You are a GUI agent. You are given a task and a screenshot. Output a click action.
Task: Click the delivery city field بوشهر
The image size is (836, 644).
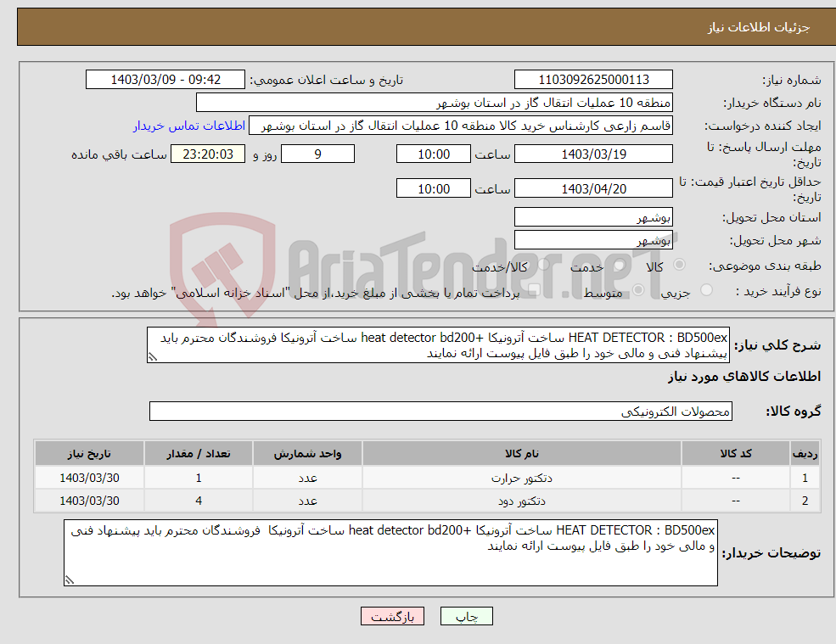click(593, 240)
